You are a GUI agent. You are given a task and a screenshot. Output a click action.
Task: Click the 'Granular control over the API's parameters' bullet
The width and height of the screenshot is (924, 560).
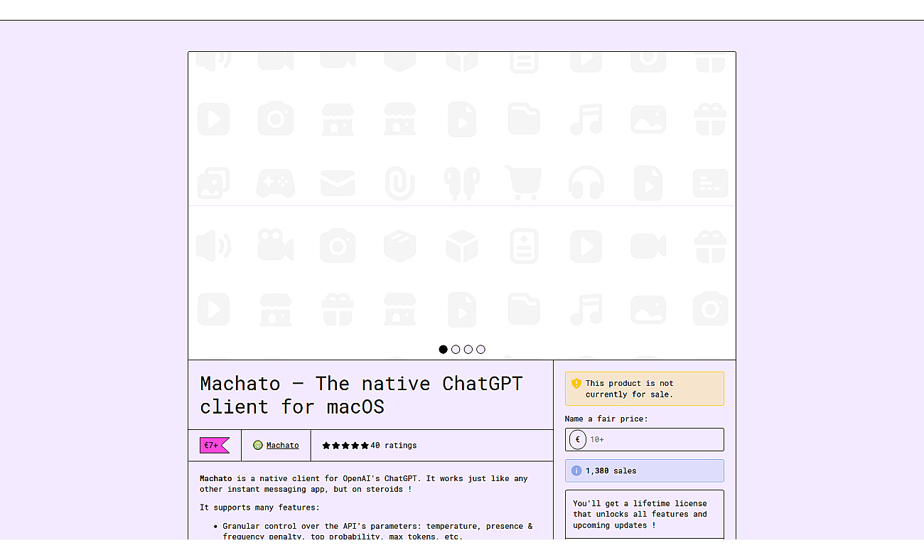[377, 531]
